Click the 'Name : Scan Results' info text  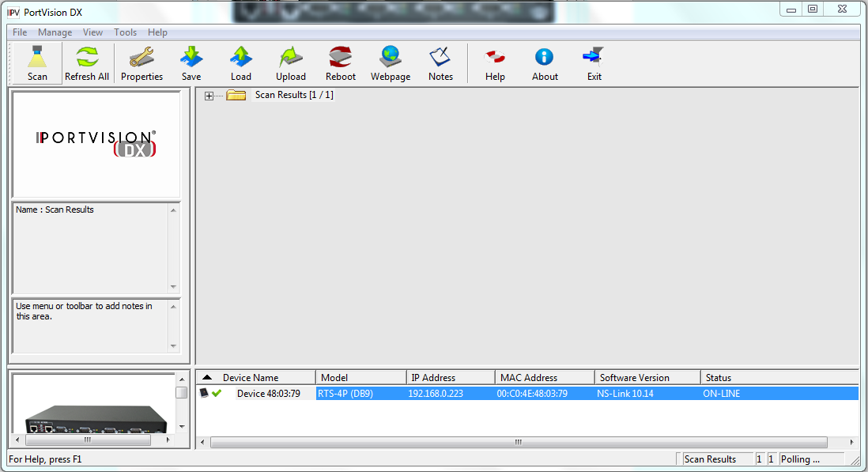pos(55,210)
